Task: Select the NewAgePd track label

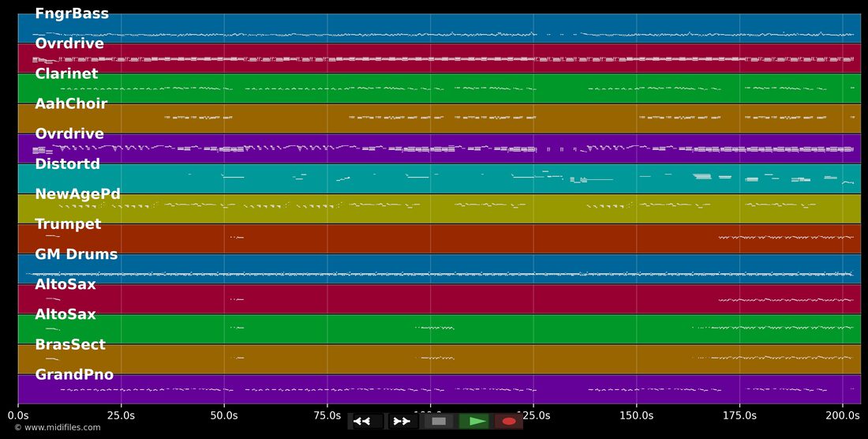Action: [77, 194]
